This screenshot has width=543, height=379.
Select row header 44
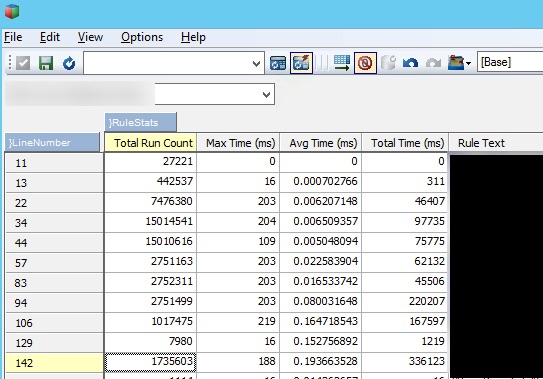click(x=54, y=243)
